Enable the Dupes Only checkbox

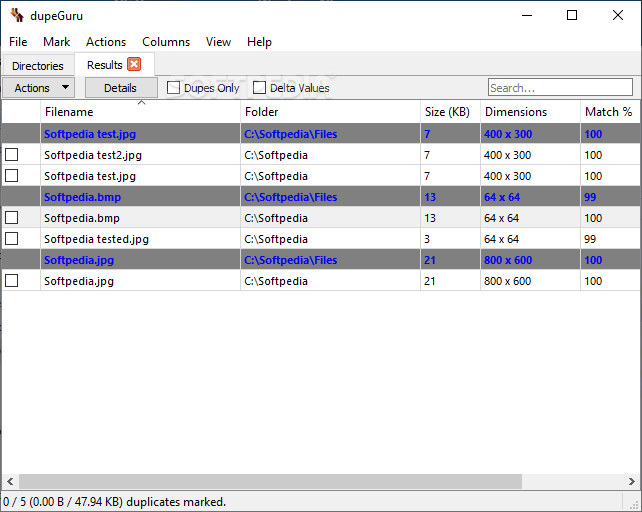point(174,88)
